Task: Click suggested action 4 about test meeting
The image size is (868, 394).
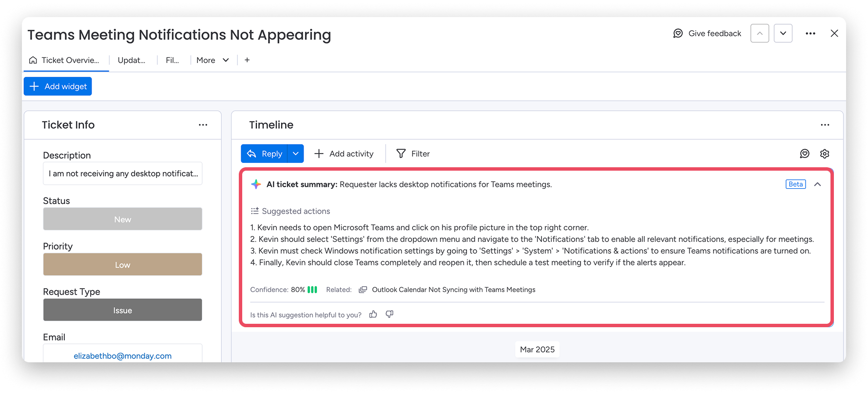Action: click(x=468, y=263)
